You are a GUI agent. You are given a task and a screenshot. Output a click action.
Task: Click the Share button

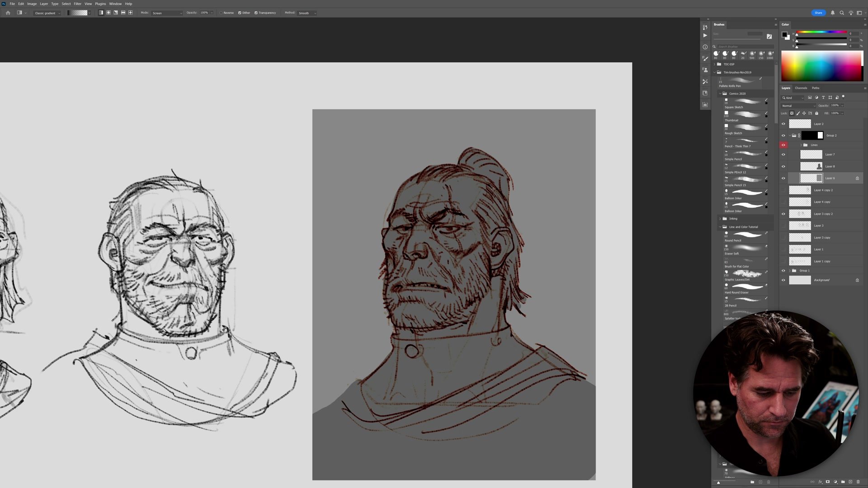tap(818, 13)
